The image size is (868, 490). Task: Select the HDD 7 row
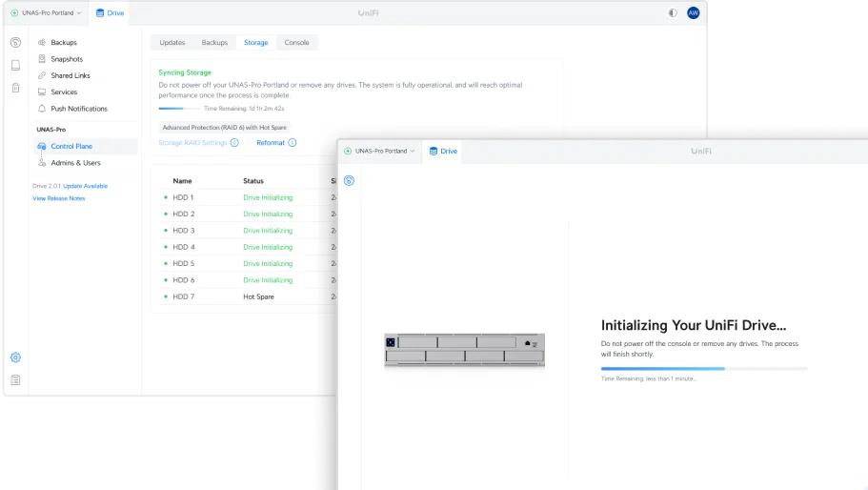(x=248, y=296)
